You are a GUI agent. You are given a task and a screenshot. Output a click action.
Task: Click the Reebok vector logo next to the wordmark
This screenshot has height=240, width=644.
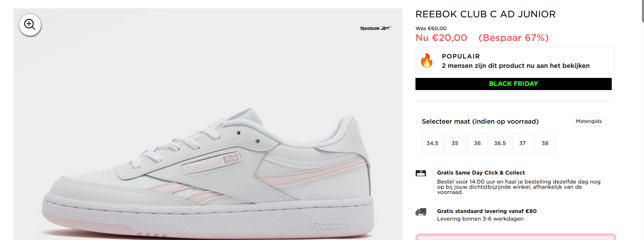click(386, 28)
